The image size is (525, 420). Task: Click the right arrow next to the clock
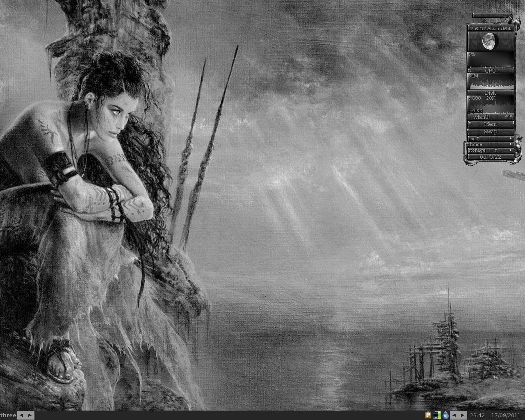[463, 415]
